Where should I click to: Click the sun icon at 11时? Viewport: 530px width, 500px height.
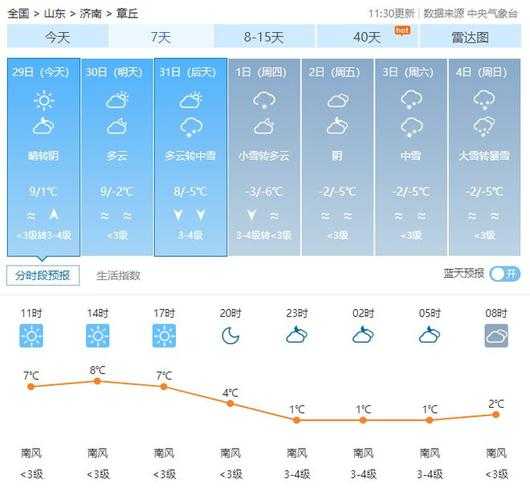point(31,336)
